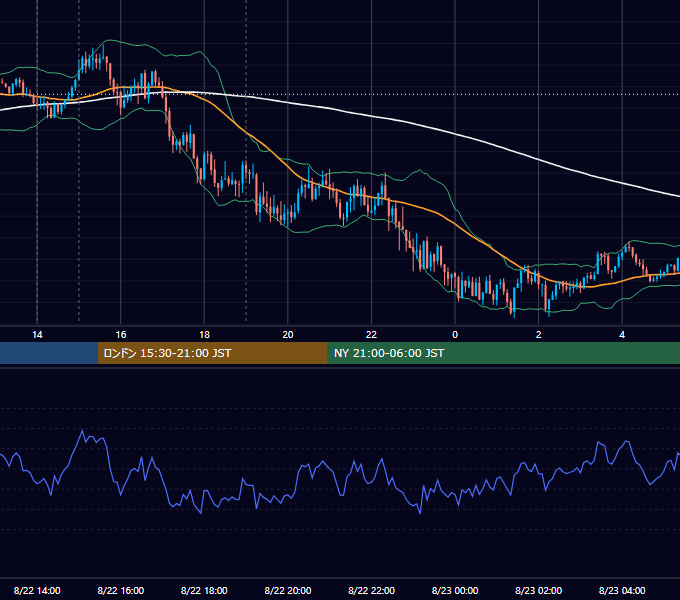Viewport: 680px width, 600px height.
Task: Click hour label 4 on price chart axis
Action: click(622, 335)
